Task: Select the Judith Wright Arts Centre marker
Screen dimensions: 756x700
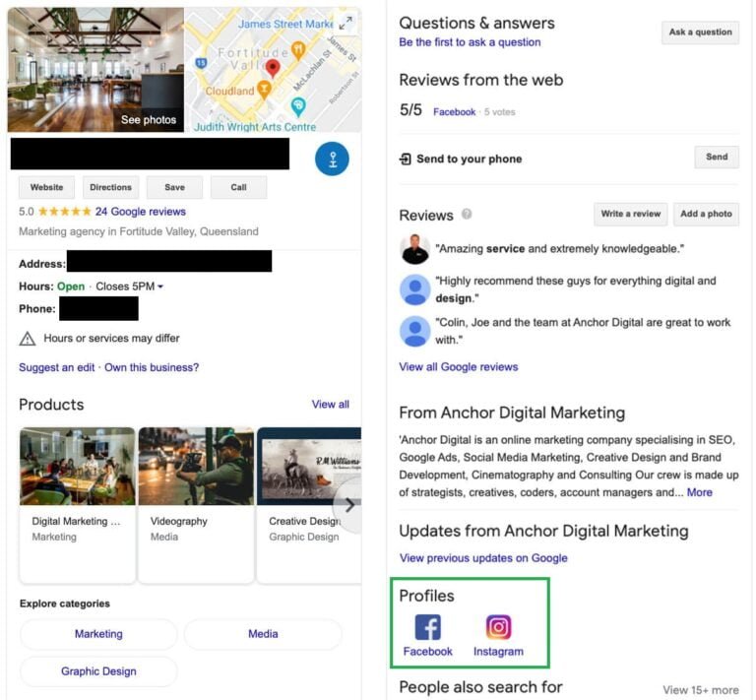Action: pos(298,107)
